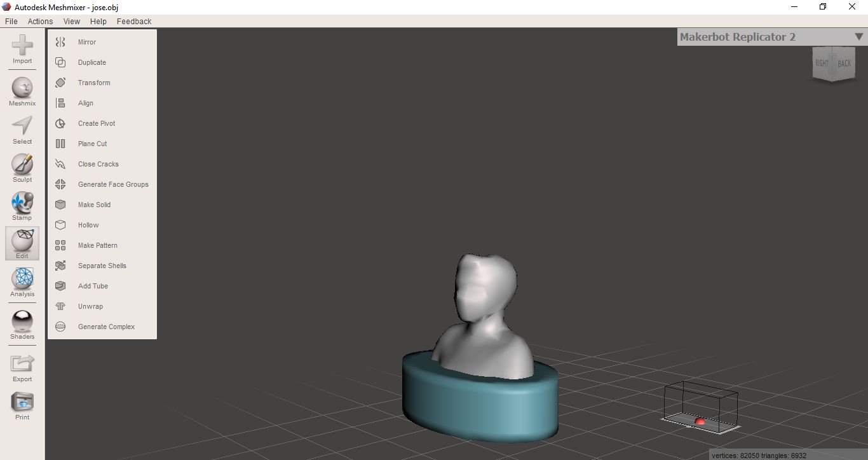The image size is (868, 460).
Task: Click the vertices and triangles status text
Action: click(x=759, y=456)
